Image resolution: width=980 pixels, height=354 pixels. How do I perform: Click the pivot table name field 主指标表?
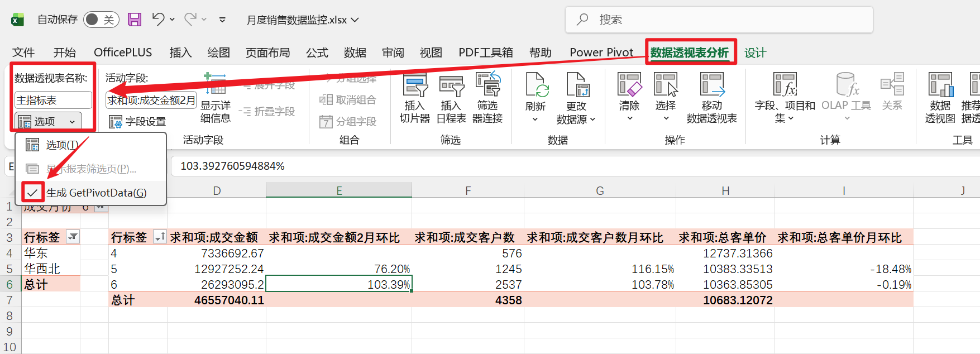pos(53,101)
